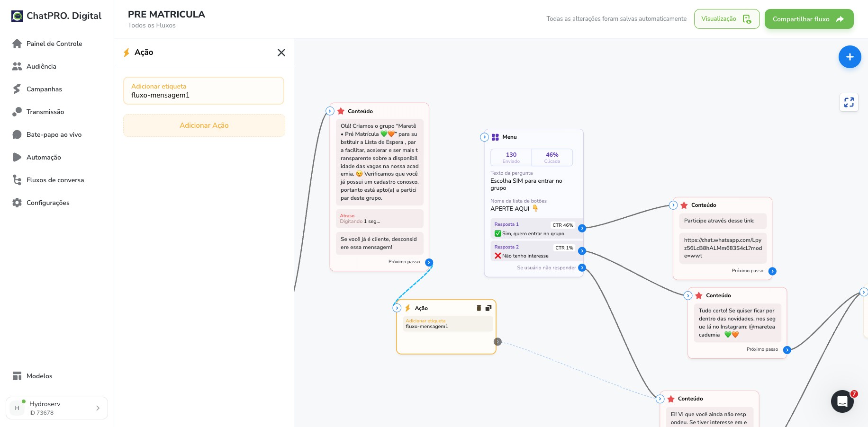This screenshot has height=427, width=868.
Task: Click Todos os Fluxos breadcrumb link
Action: click(152, 26)
